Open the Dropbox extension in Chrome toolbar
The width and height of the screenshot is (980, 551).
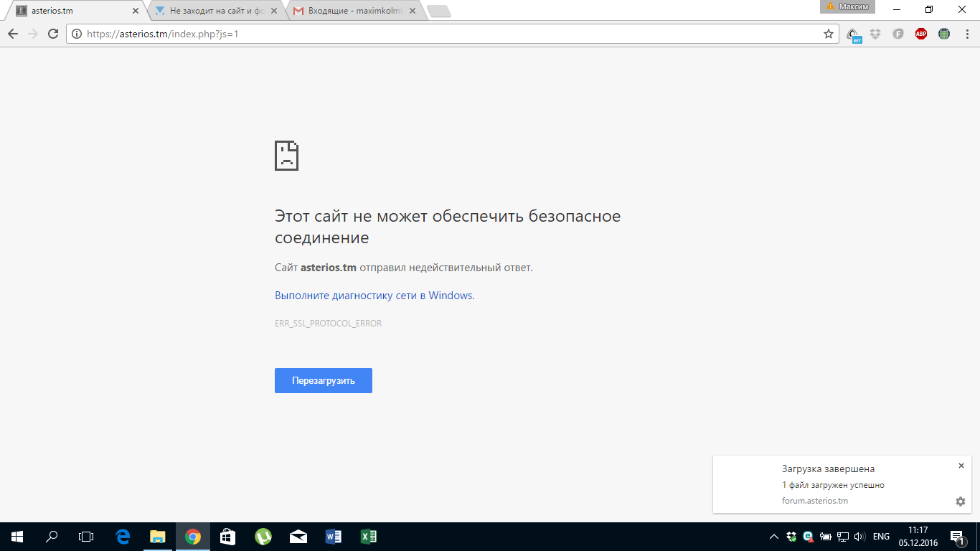click(x=875, y=34)
